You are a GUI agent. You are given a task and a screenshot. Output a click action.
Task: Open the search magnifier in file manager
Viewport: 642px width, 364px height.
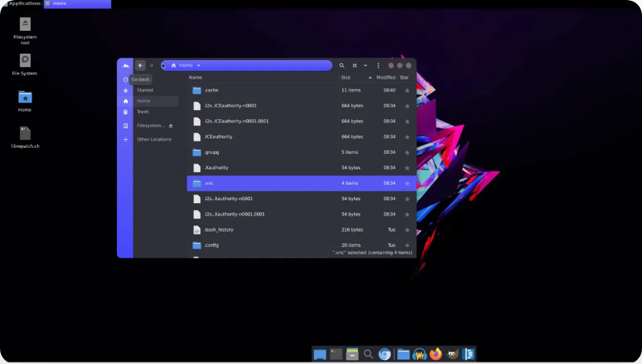click(342, 65)
